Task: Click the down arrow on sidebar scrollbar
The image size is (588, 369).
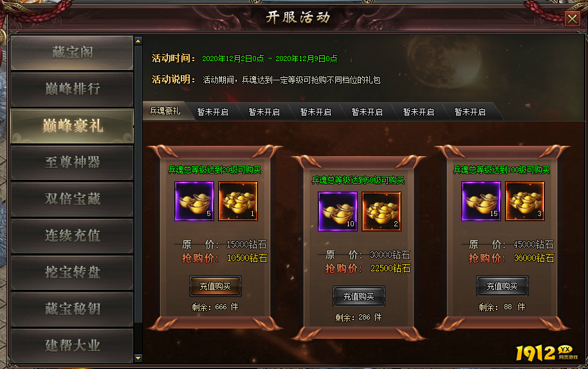Action: click(138, 358)
